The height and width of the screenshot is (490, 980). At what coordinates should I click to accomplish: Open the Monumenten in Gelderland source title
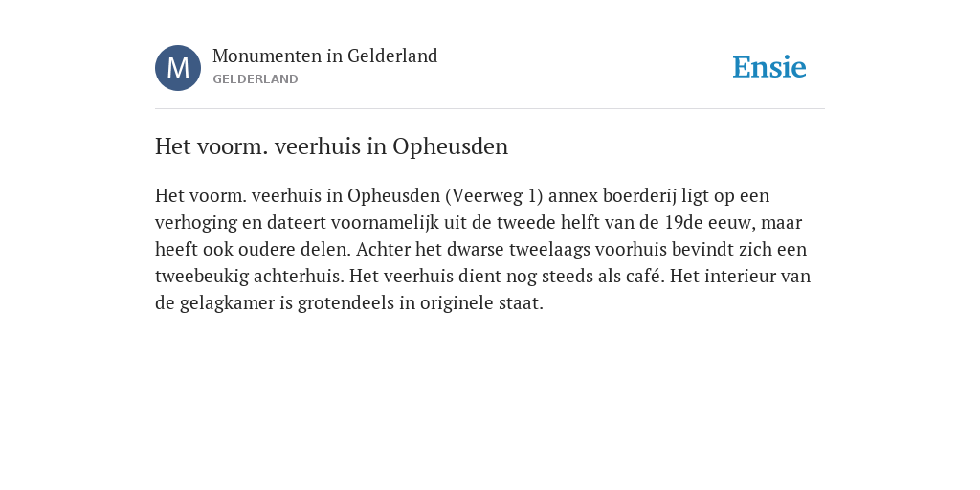click(325, 56)
